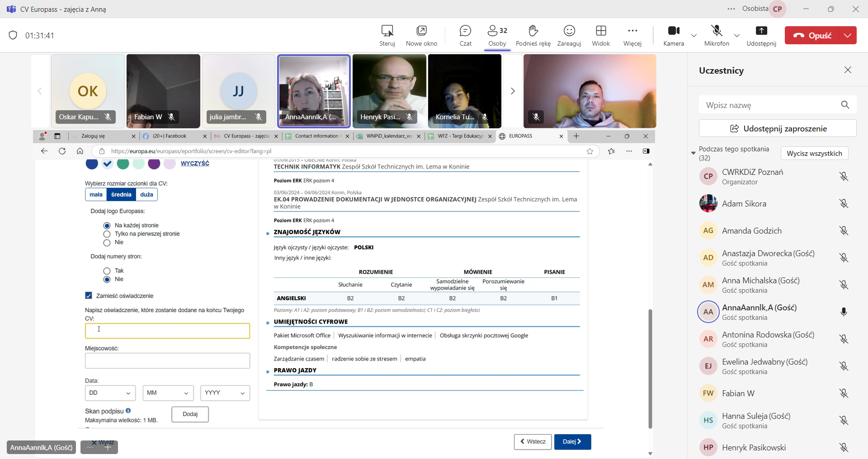The image size is (868, 459).
Task: Toggle the Osoby participants panel
Action: point(497,35)
